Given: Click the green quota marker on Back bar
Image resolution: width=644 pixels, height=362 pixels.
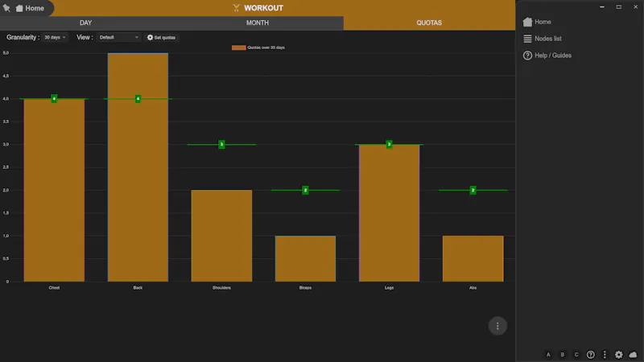Looking at the screenshot, I should tap(138, 98).
